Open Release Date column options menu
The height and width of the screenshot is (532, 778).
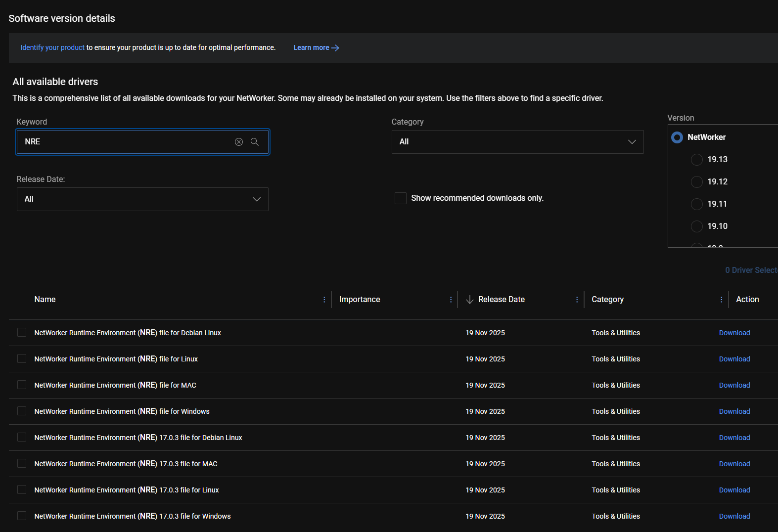pos(577,300)
